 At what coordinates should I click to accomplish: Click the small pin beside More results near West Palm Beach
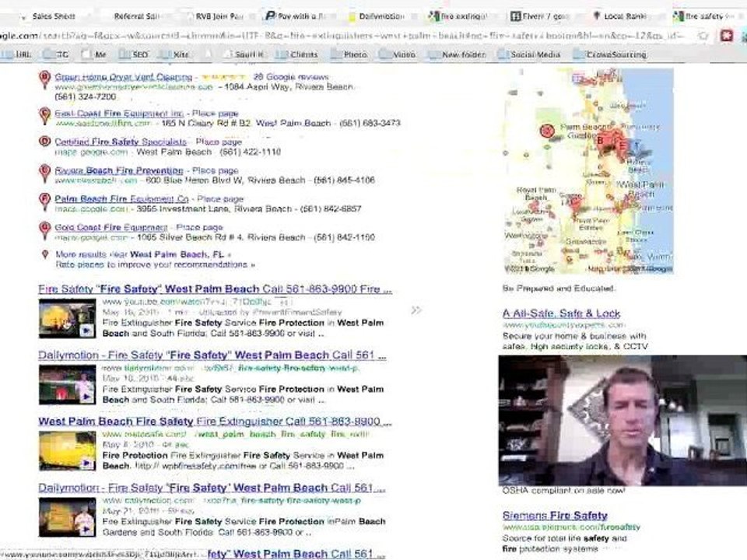pos(45,254)
